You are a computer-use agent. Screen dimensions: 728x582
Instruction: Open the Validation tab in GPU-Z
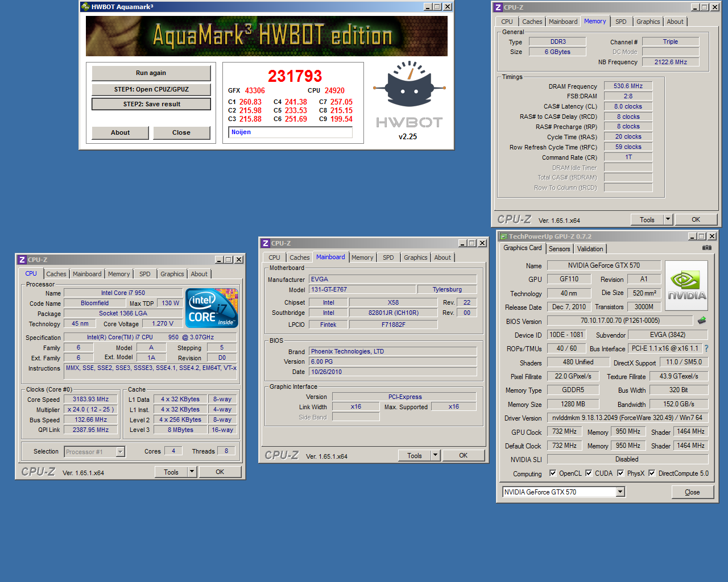click(590, 249)
